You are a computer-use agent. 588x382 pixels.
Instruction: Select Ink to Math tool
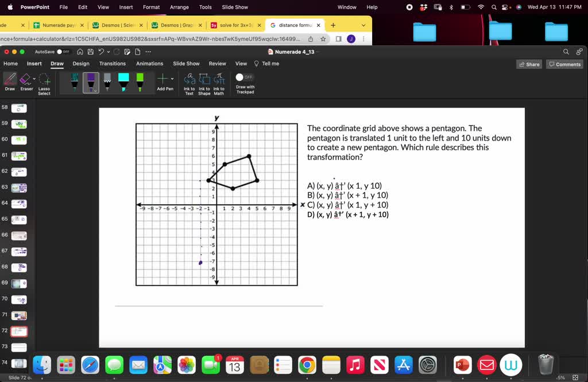(x=219, y=83)
